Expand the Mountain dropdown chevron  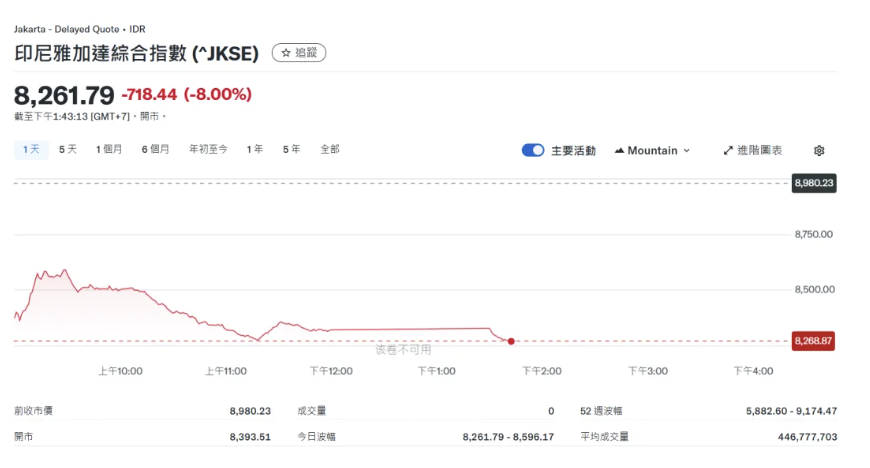point(687,151)
